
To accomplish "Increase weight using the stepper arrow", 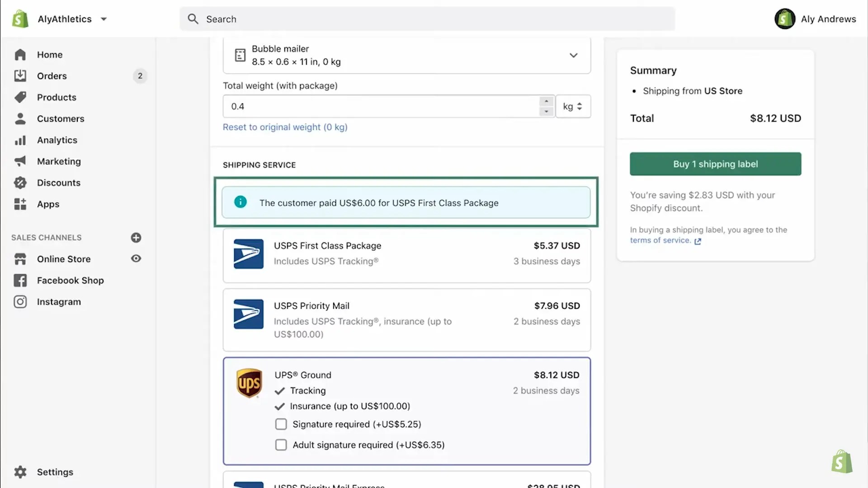I will (547, 101).
